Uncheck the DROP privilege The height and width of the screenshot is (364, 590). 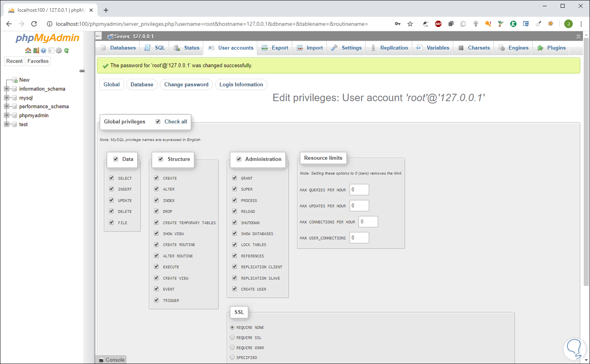[x=156, y=211]
